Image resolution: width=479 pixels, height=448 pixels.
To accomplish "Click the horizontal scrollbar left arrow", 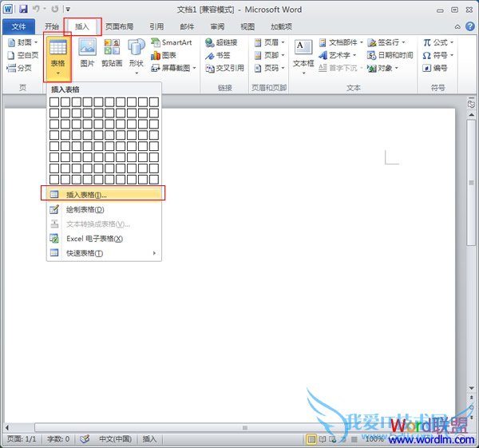I will (7, 427).
